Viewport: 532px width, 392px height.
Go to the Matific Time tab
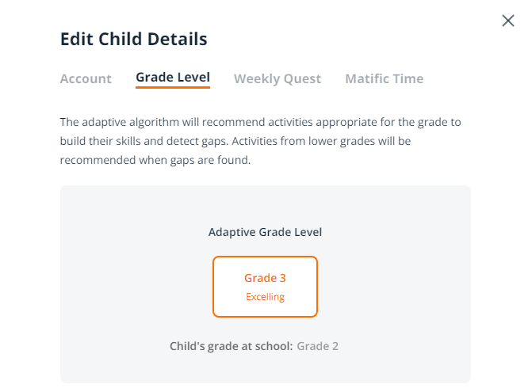click(384, 78)
